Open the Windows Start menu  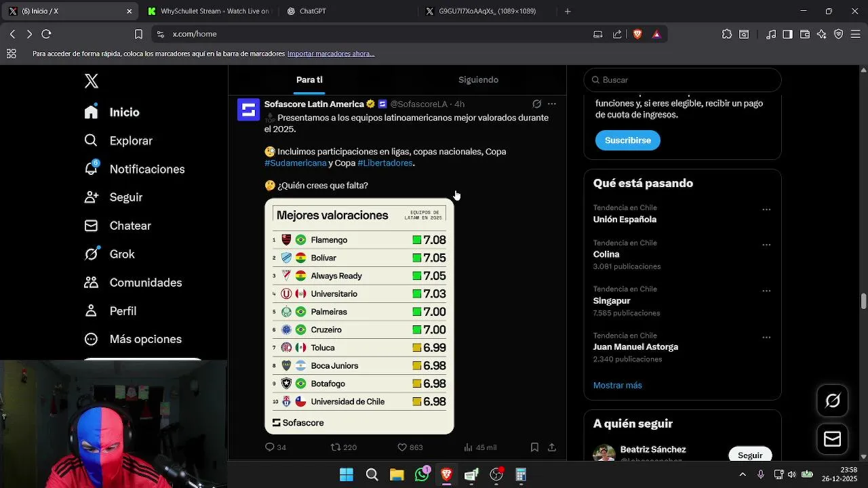point(347,474)
